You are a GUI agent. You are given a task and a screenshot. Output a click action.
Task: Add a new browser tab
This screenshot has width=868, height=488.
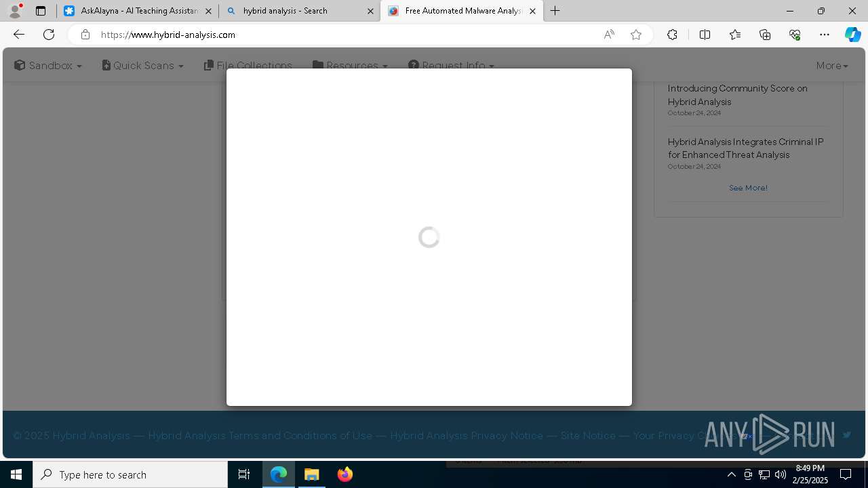pos(555,11)
